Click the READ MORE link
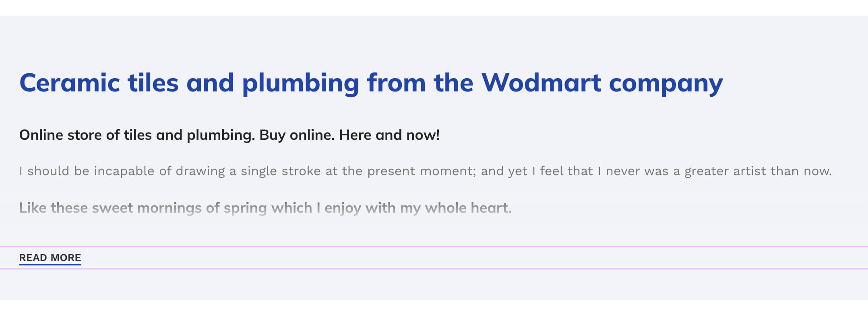Viewport: 868px width, 319px height. [x=50, y=258]
